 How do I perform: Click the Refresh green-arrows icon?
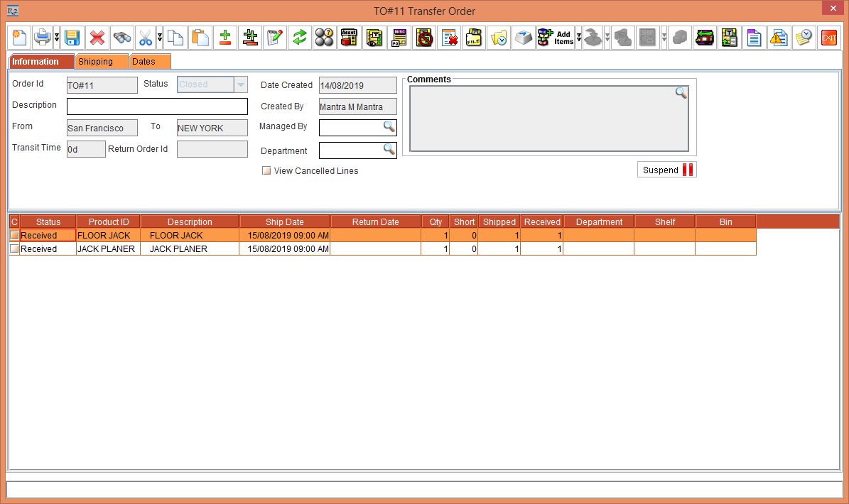coord(299,38)
